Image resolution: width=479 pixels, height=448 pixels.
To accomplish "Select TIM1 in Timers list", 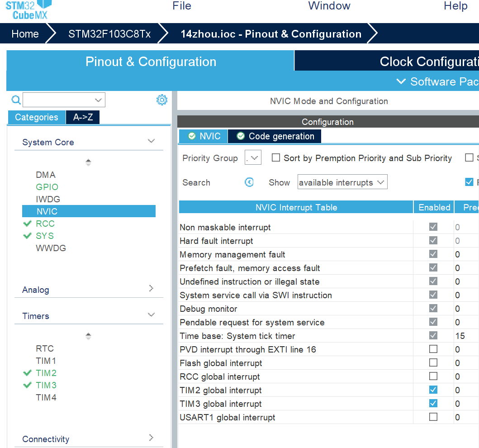I will [46, 361].
